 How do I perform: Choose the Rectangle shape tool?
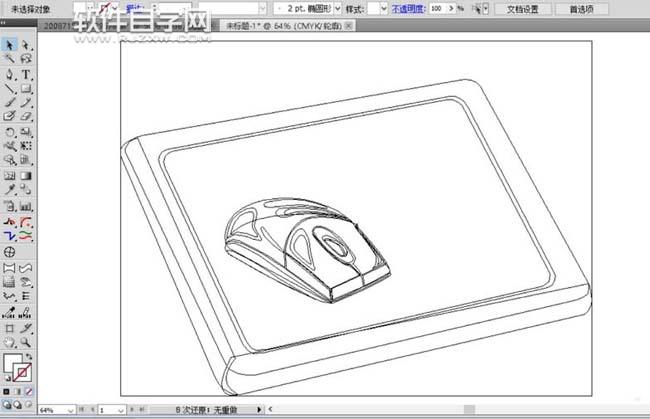[26, 88]
